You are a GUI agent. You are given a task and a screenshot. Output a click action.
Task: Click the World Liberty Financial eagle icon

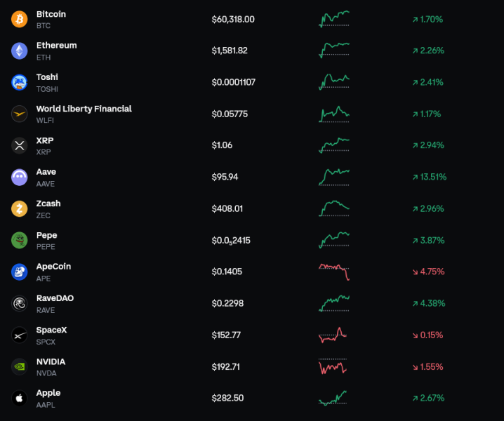[19, 114]
